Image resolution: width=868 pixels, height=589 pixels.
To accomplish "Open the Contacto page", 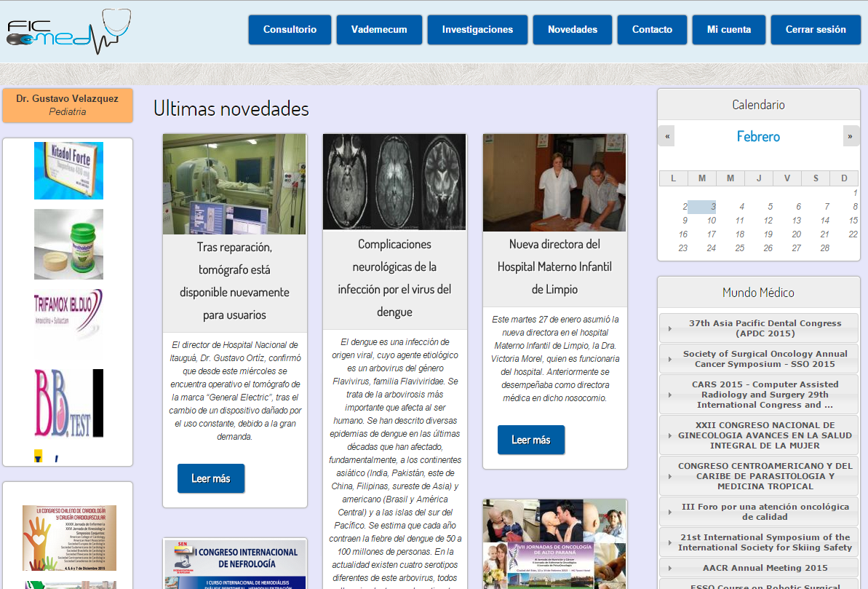I will pos(652,29).
